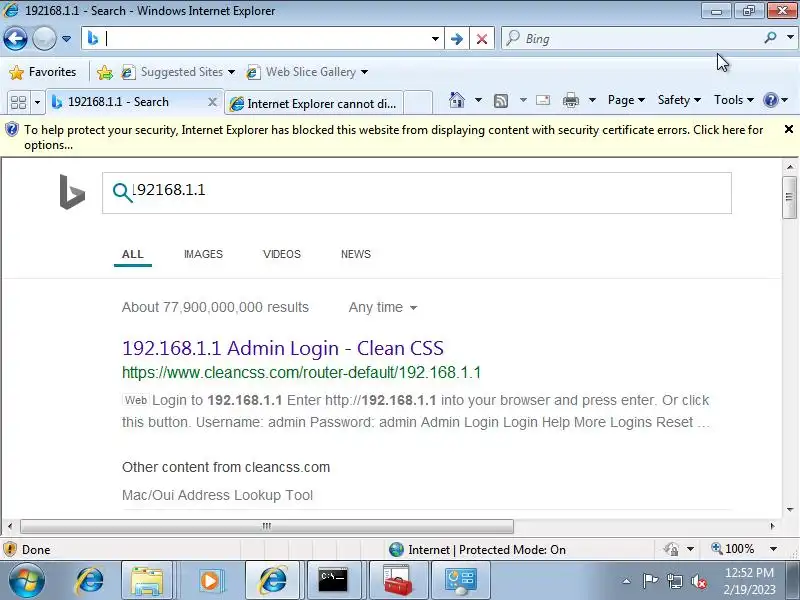Click the status bar shield warning icon
The image size is (800, 600).
pyautogui.click(x=10, y=549)
